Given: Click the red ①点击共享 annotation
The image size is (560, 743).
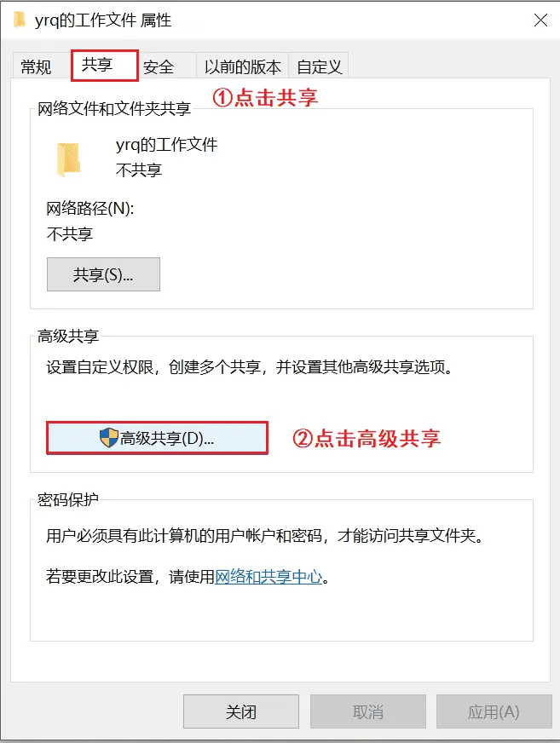Looking at the screenshot, I should coord(264,98).
